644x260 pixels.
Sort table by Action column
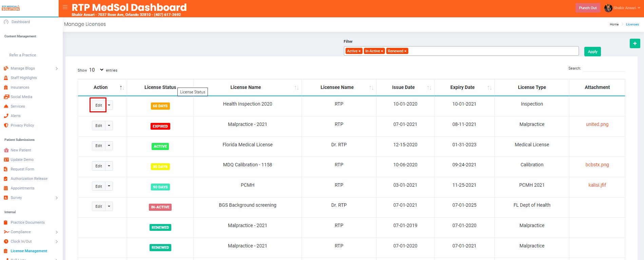coord(102,87)
